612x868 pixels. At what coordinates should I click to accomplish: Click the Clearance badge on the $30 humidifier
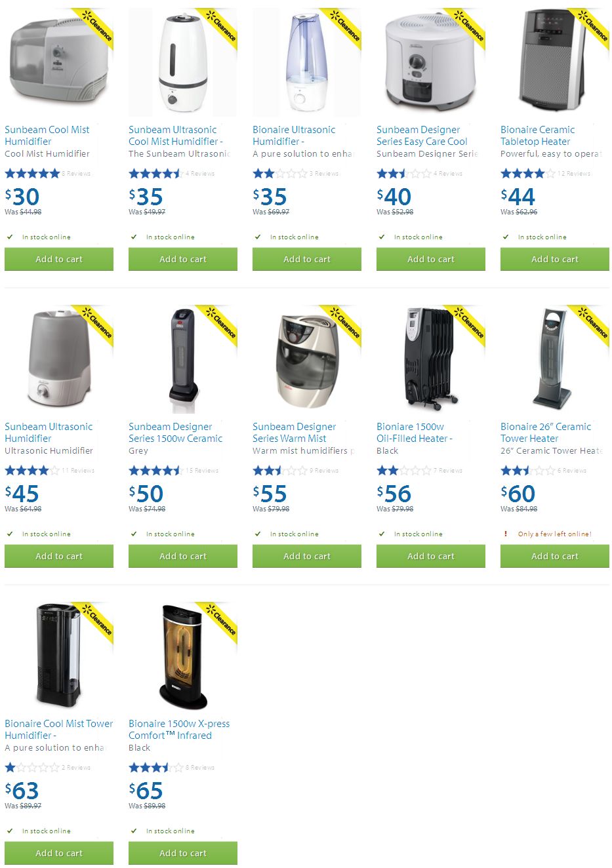tap(96, 26)
